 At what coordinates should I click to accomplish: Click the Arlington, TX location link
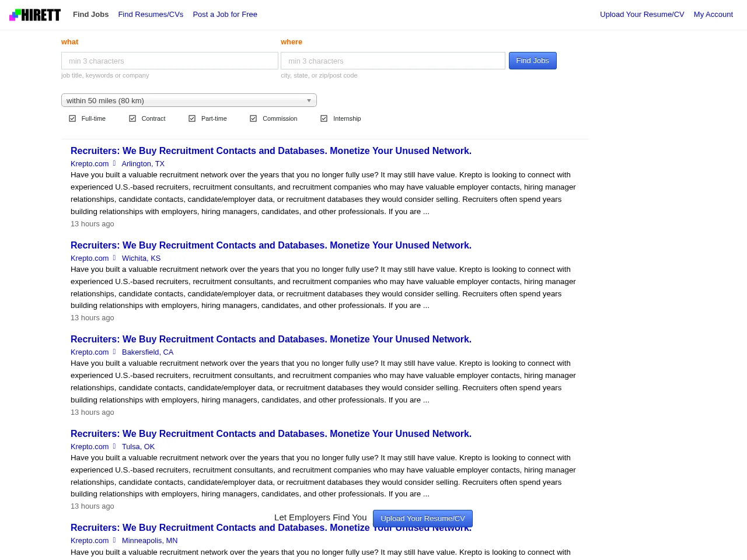click(143, 164)
